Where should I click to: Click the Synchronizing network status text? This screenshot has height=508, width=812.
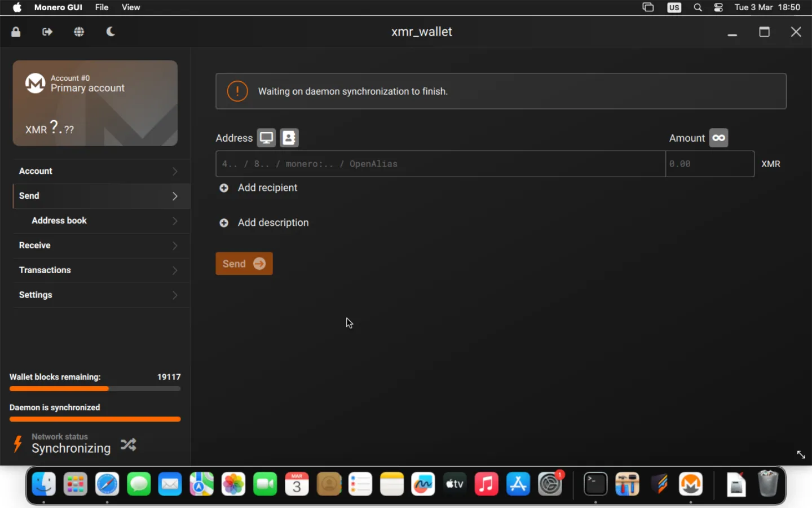click(71, 448)
